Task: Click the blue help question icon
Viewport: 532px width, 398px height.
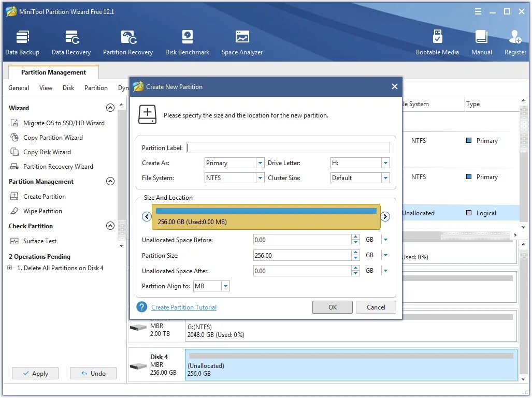Action: tap(141, 307)
